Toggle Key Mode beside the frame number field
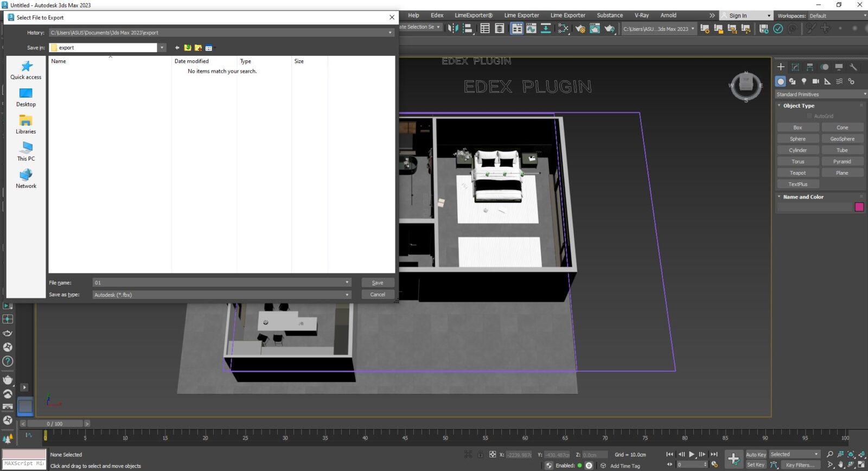868x471 pixels. (669, 464)
